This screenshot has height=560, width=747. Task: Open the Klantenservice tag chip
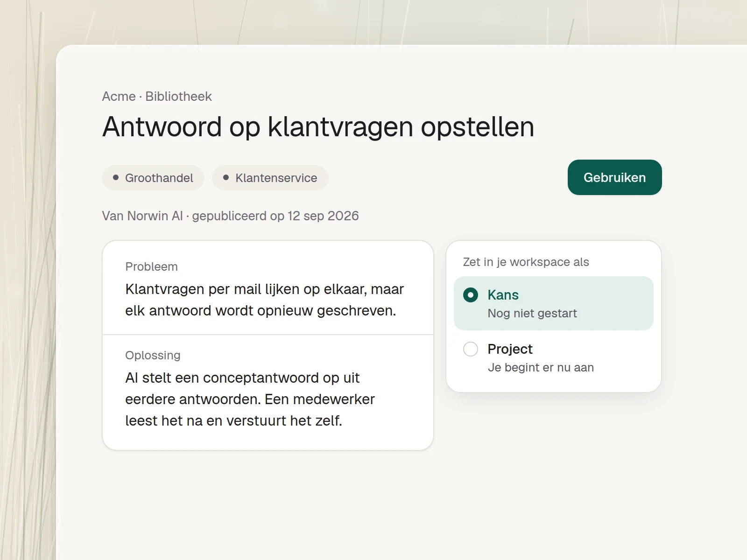tap(270, 178)
